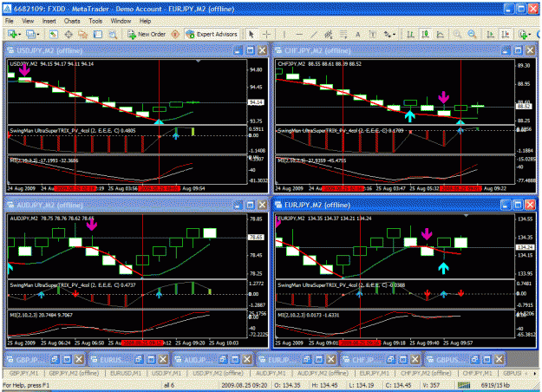Toggle Chart Shift from the toolbar
This screenshot has width=542, height=392.
pyautogui.click(x=505, y=34)
